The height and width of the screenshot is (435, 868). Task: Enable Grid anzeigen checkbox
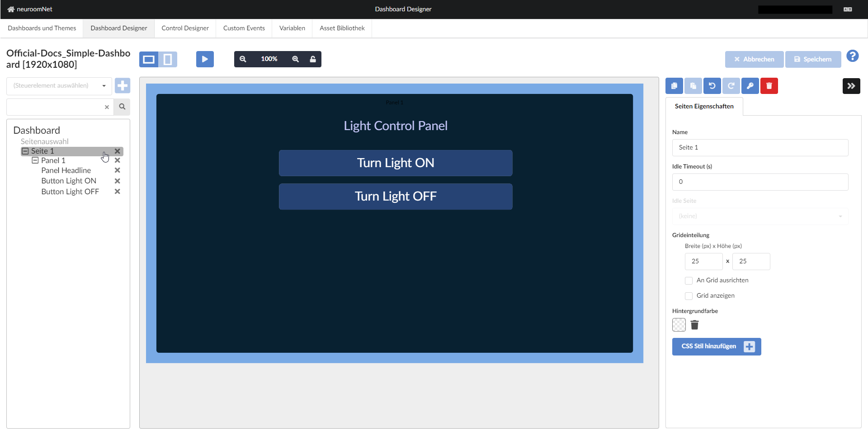(689, 296)
